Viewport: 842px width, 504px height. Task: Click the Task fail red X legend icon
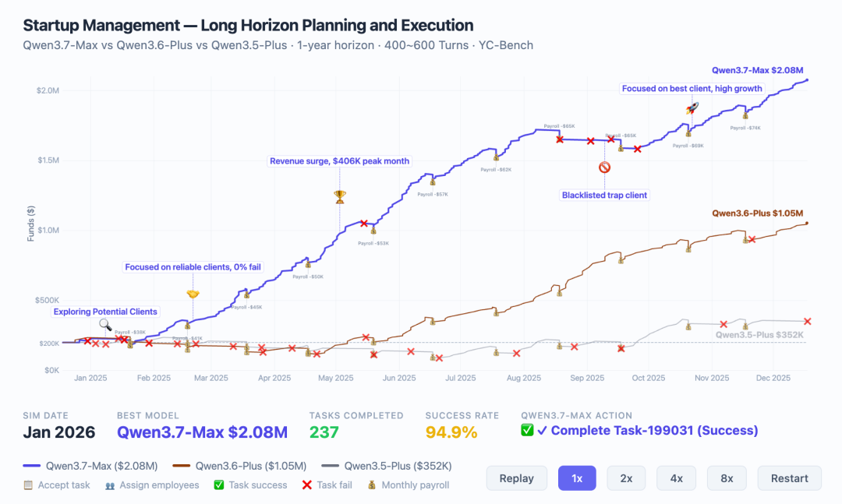point(307,485)
